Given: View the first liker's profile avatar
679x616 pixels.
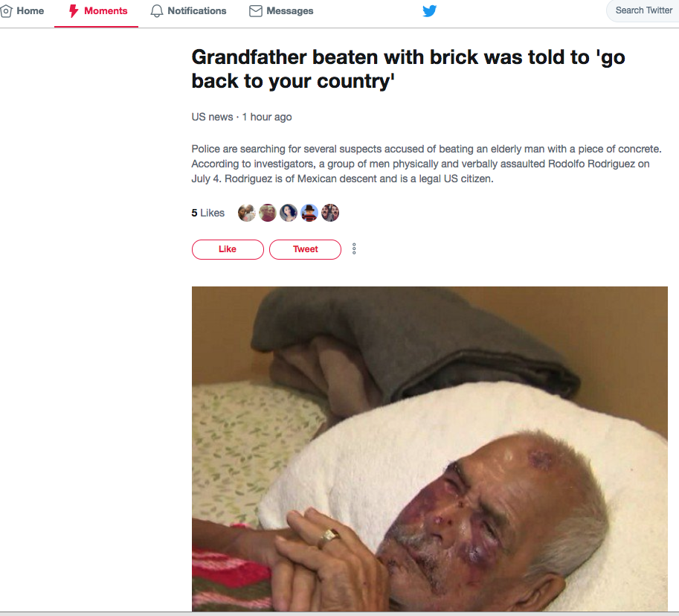Looking at the screenshot, I should [246, 213].
